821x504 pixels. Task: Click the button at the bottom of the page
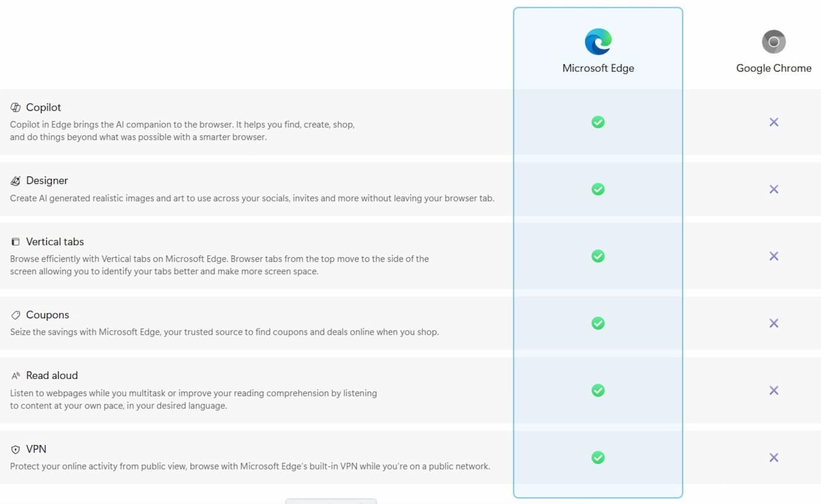tap(331, 502)
